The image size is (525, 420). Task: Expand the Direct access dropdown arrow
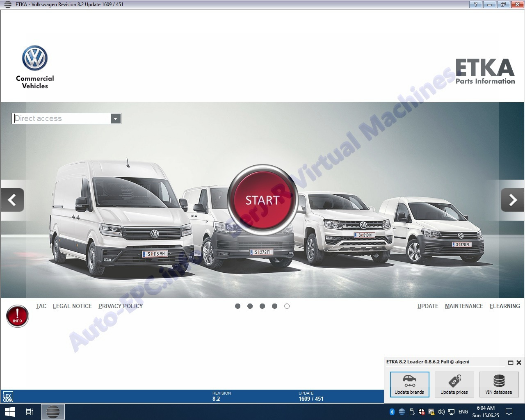116,119
